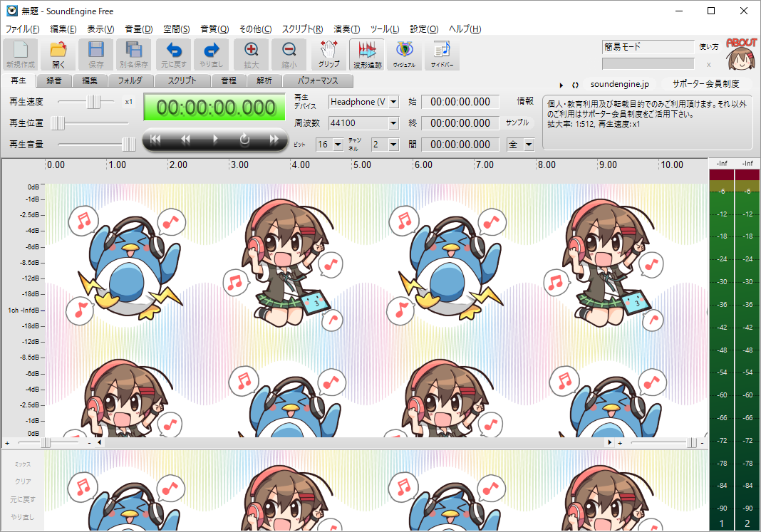Open the サポーター会員制度 link
The height and width of the screenshot is (532, 761).
(705, 84)
